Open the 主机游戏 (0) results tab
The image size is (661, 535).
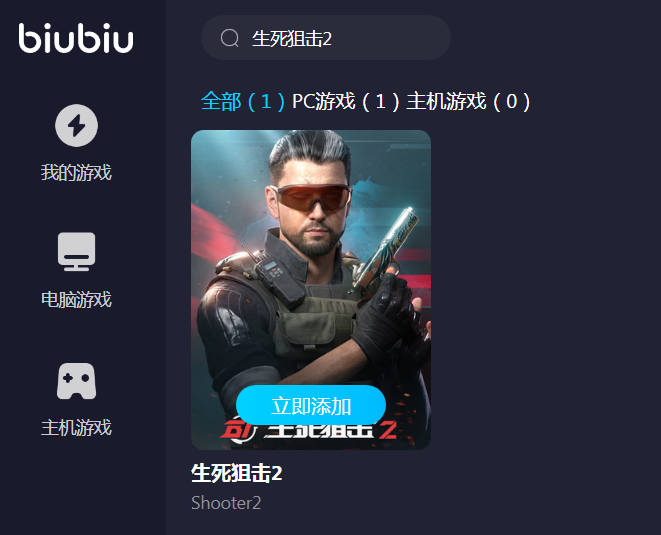point(468,101)
